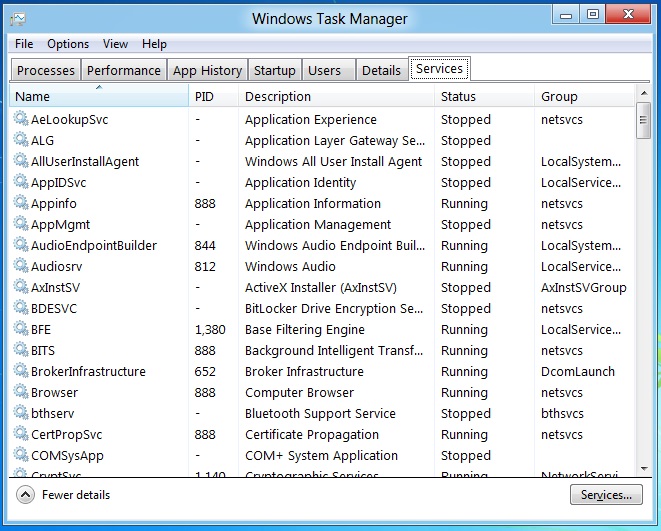Viewport: 661px width, 531px height.
Task: Click Stopped status of bthserv
Action: point(466,414)
